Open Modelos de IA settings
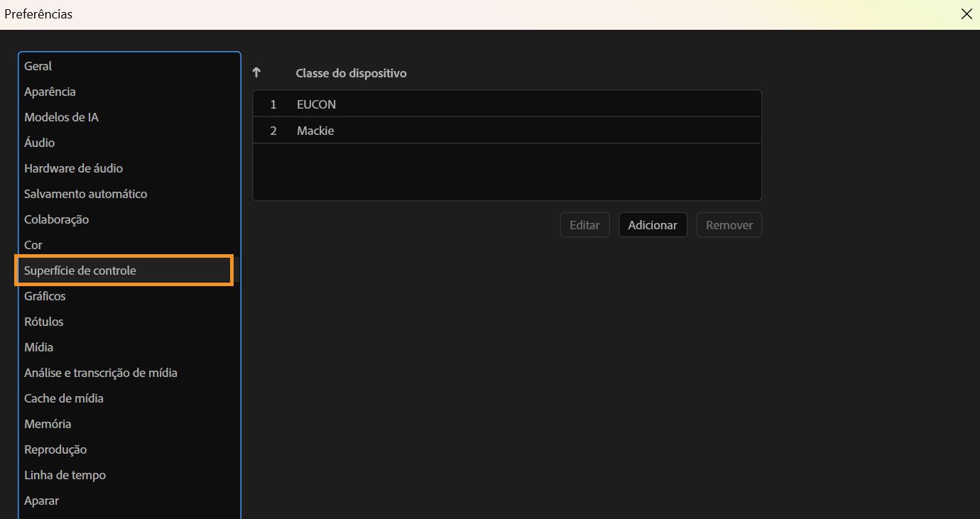This screenshot has height=519, width=980. (x=61, y=116)
